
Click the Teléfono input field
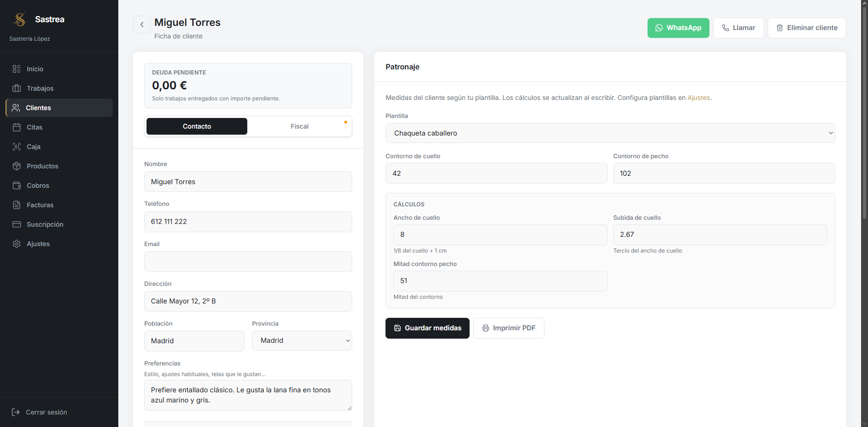248,222
